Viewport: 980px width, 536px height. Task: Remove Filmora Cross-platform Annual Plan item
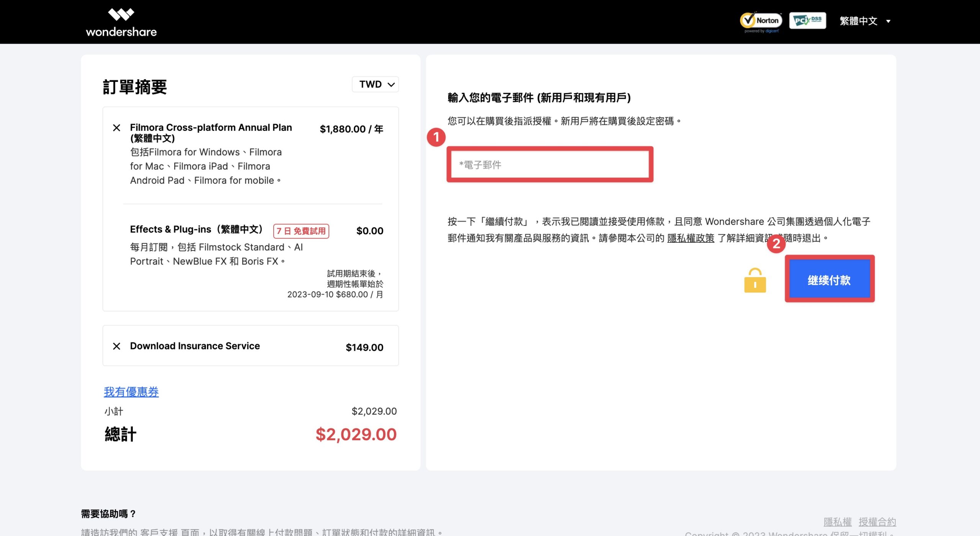pos(116,128)
